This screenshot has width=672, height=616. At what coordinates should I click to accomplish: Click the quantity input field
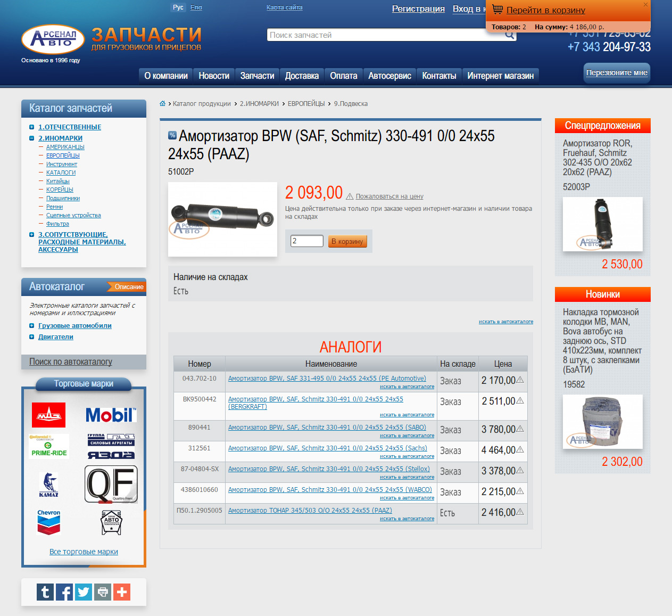click(307, 241)
